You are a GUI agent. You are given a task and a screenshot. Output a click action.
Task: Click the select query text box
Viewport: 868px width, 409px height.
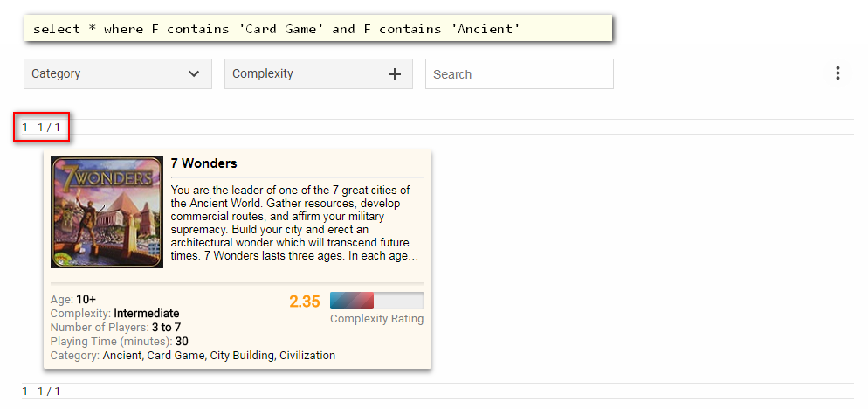[x=318, y=29]
